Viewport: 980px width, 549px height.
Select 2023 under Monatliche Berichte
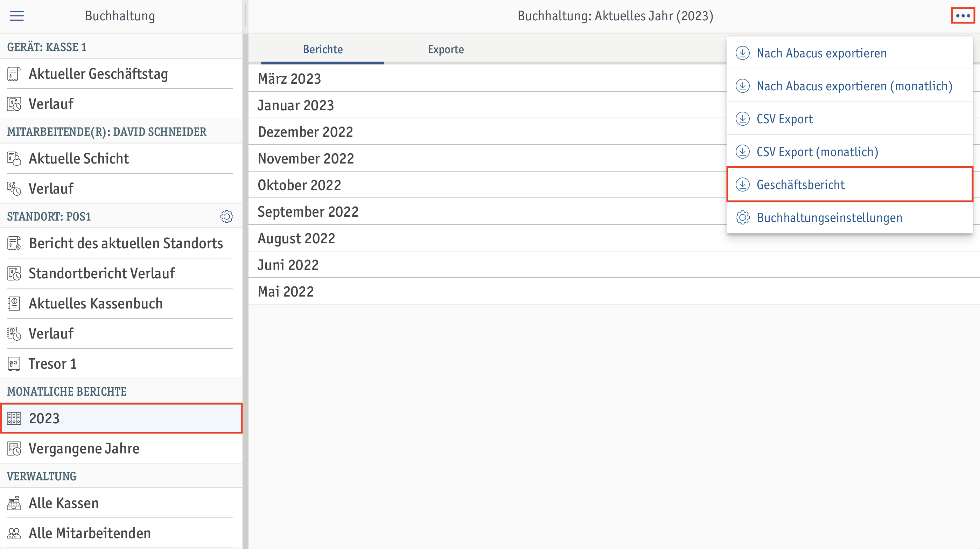[121, 418]
